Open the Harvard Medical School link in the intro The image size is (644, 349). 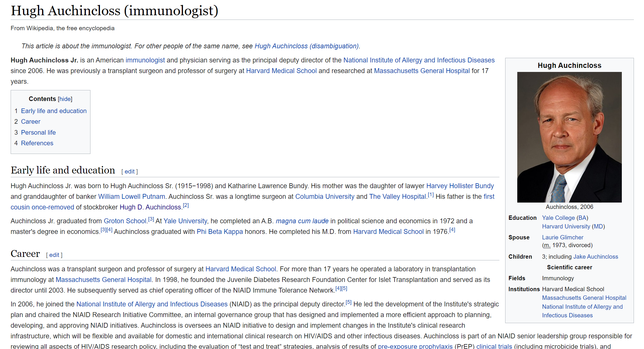[x=281, y=71]
